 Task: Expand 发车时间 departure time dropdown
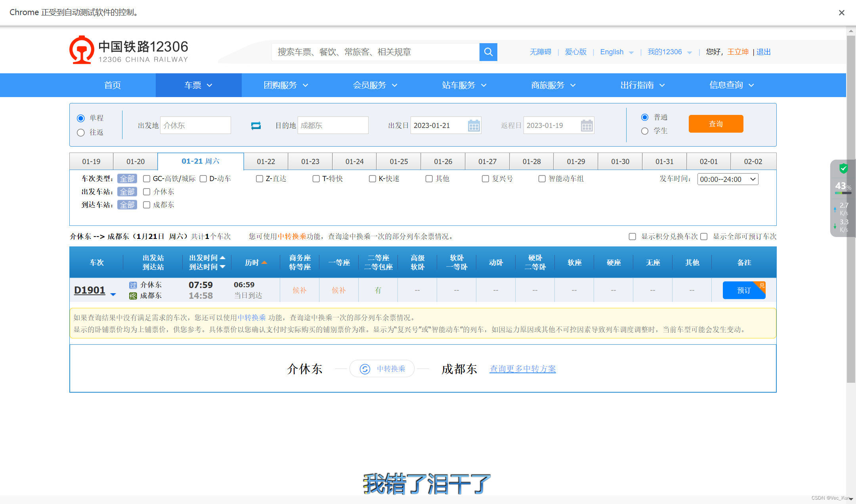click(728, 179)
